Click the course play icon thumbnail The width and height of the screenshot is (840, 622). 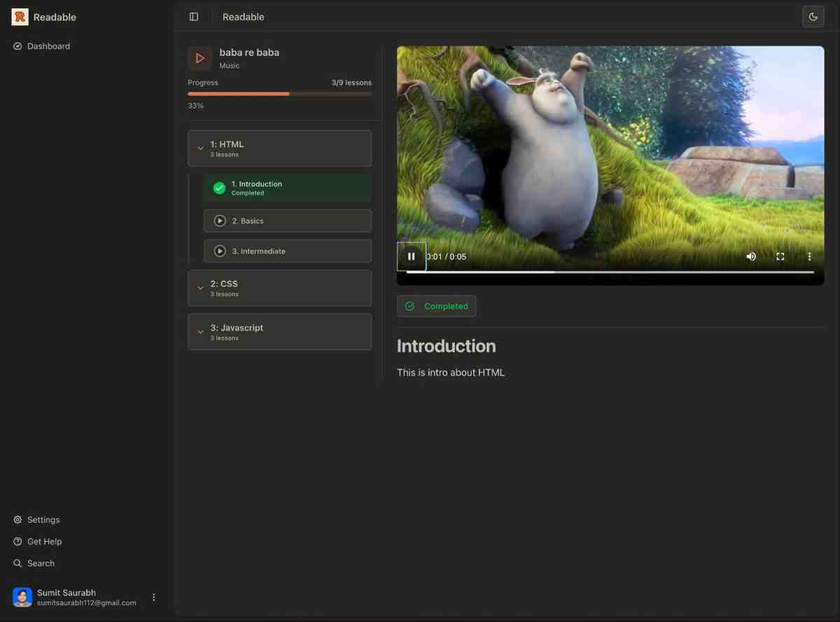tap(200, 58)
